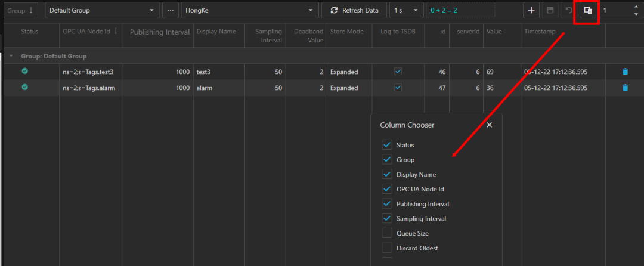Delete the alarm row with trash icon
644x266 pixels.
(x=625, y=88)
